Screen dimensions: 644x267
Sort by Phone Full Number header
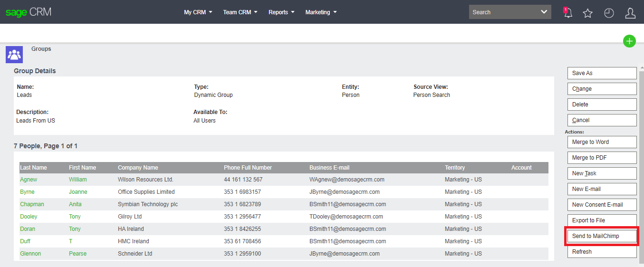pos(248,168)
